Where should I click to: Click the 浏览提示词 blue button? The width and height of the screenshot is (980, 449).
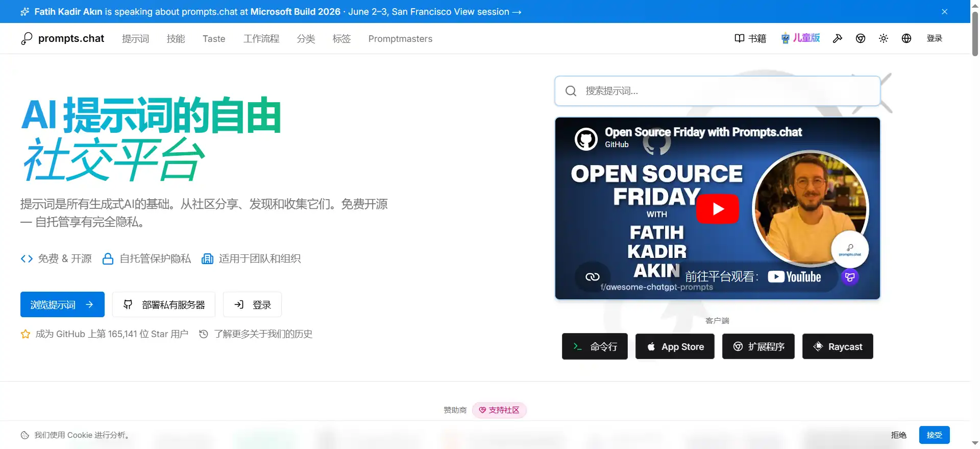click(x=62, y=304)
